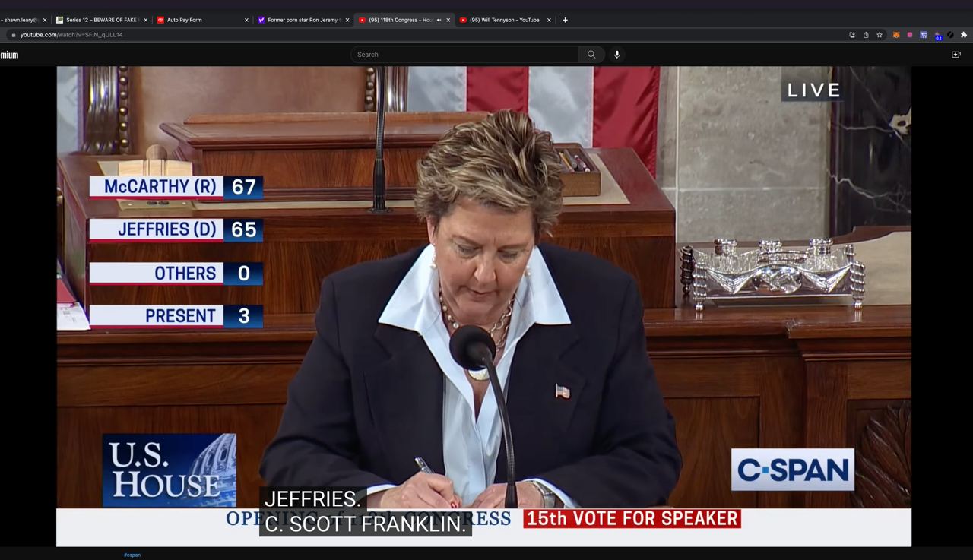Close the Former porn star Ron Jeremy tab
Screen dimensions: 973x560
(x=347, y=20)
